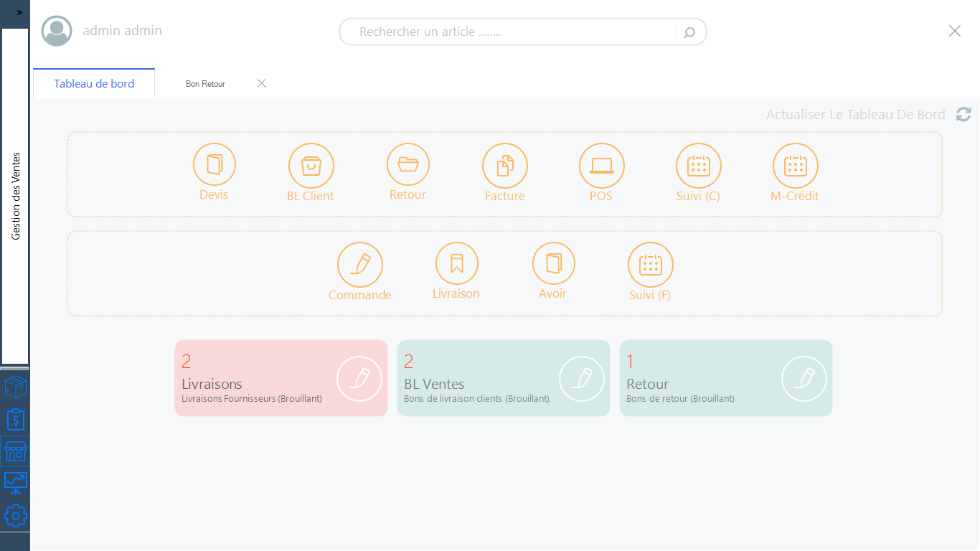Screen dimensions: 980x551
Task: Open the settings gear in the sidebar
Action: coord(15,516)
